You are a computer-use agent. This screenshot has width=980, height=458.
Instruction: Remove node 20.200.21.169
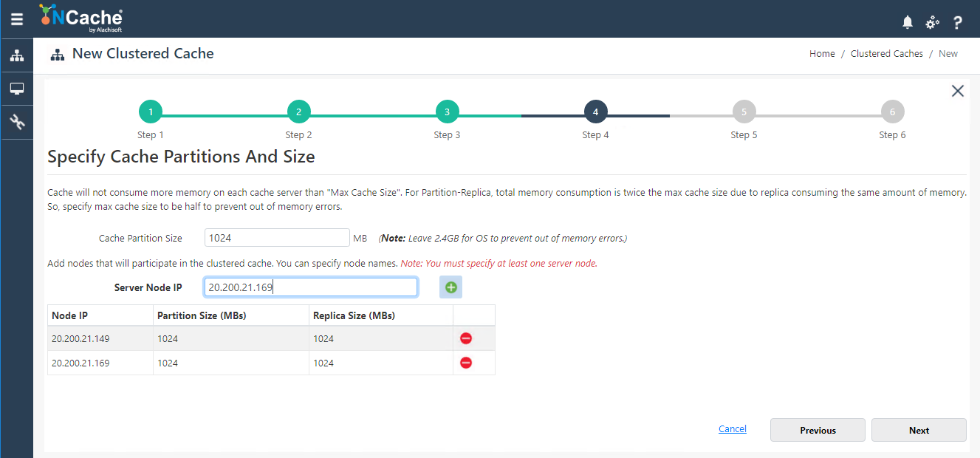466,363
